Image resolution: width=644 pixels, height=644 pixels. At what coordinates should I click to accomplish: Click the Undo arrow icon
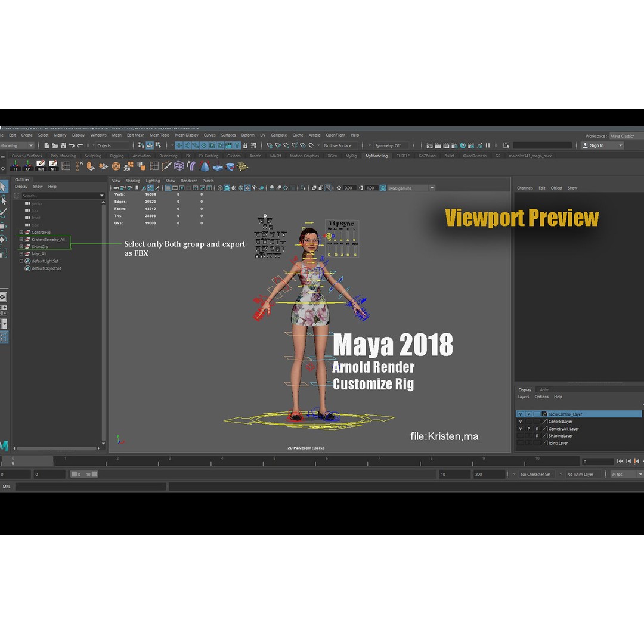pyautogui.click(x=72, y=145)
